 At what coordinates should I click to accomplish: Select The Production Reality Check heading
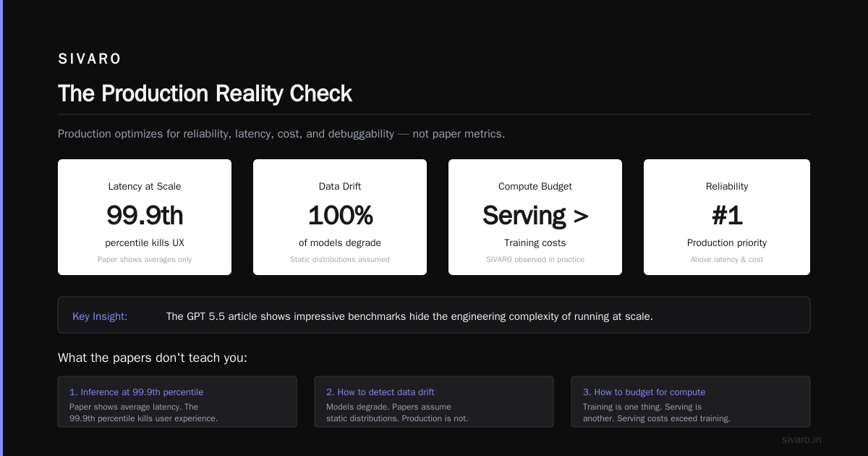tap(205, 93)
